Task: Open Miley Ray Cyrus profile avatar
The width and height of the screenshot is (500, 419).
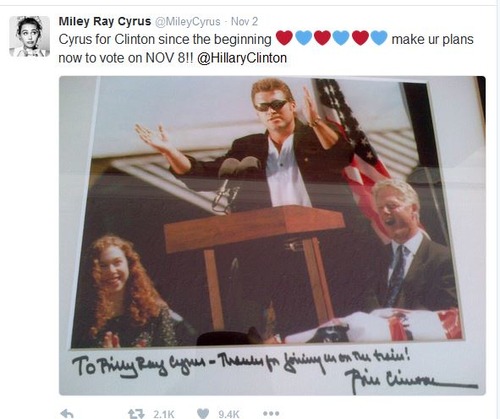Action: coord(29,36)
